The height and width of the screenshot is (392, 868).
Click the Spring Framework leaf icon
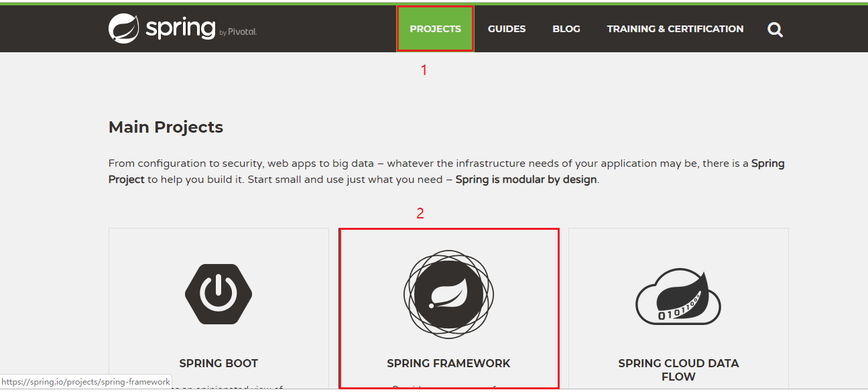coord(448,295)
